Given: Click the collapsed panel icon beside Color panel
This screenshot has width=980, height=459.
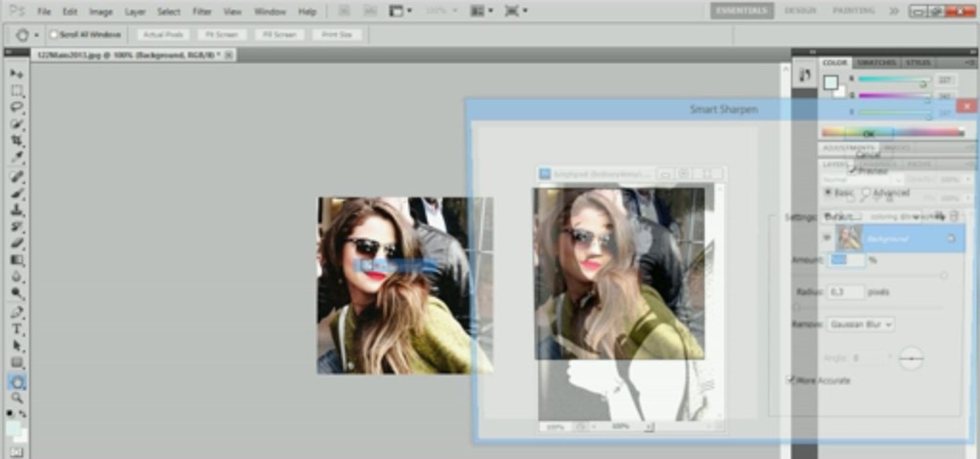Looking at the screenshot, I should coord(805,75).
